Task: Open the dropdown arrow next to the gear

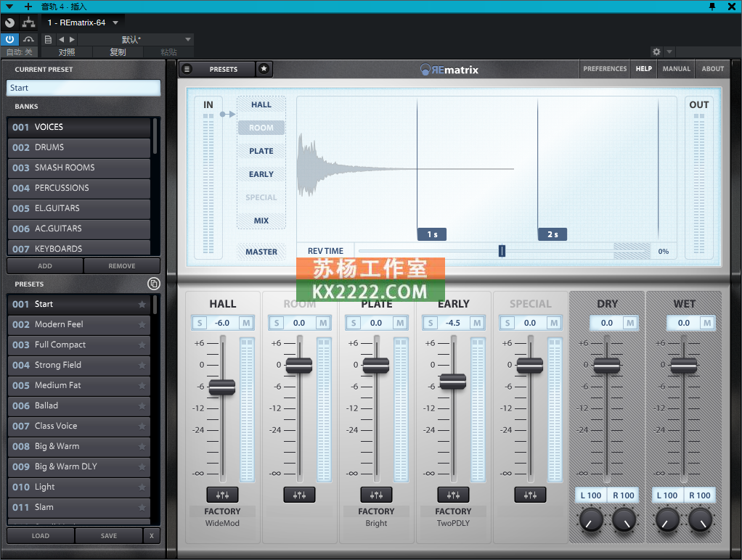Action: (669, 52)
